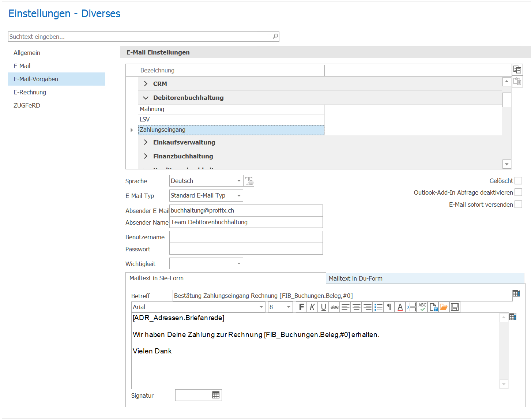Open the E-Mail Typ dropdown

tap(239, 195)
